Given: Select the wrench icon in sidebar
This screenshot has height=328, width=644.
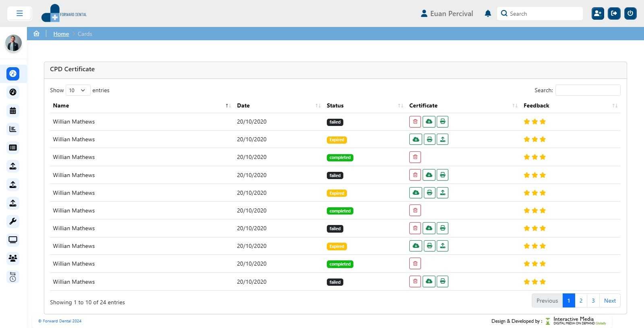Looking at the screenshot, I should coord(13,221).
